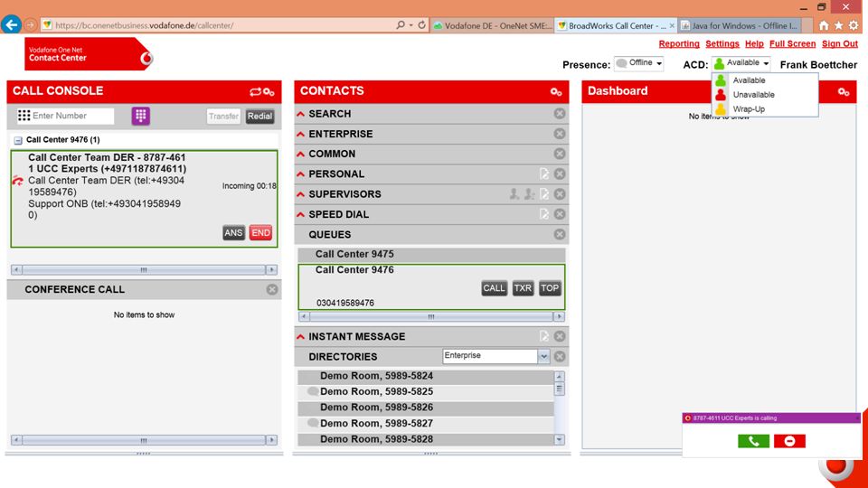The image size is (868, 488).
Task: Switch to BroadWorks Call Center tab
Action: 616,25
